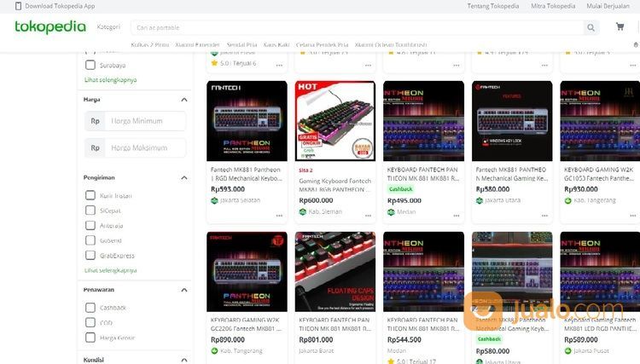The width and height of the screenshot is (640, 364).
Task: Click the Tokopedia logo
Action: [x=50, y=27]
